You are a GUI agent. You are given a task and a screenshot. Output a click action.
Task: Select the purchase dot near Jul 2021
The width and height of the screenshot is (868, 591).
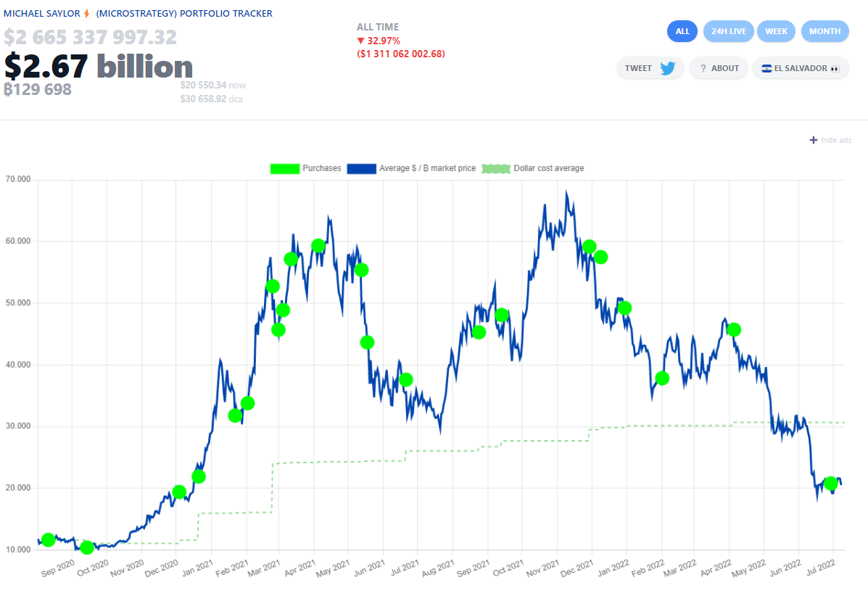click(x=406, y=379)
